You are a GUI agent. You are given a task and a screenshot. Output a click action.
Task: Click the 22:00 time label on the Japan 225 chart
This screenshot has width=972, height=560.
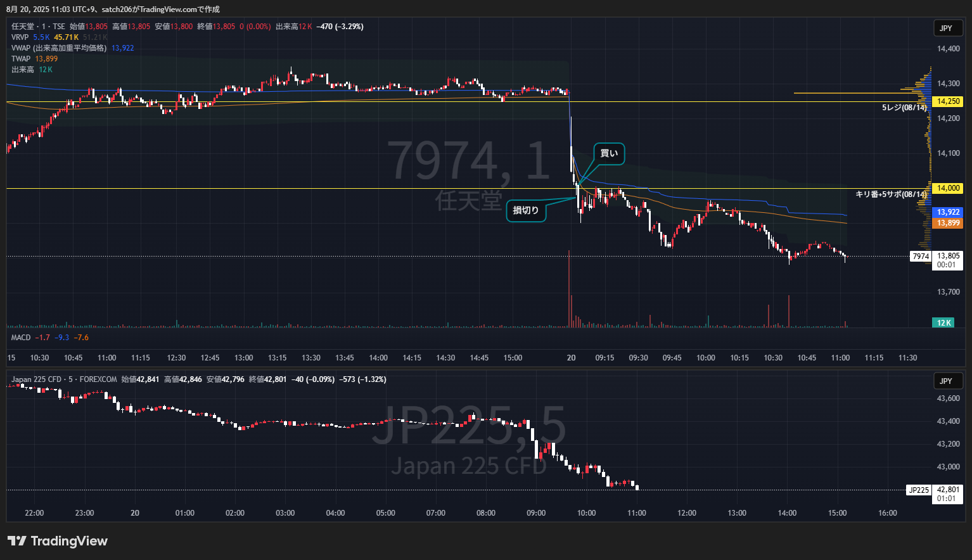(x=34, y=513)
